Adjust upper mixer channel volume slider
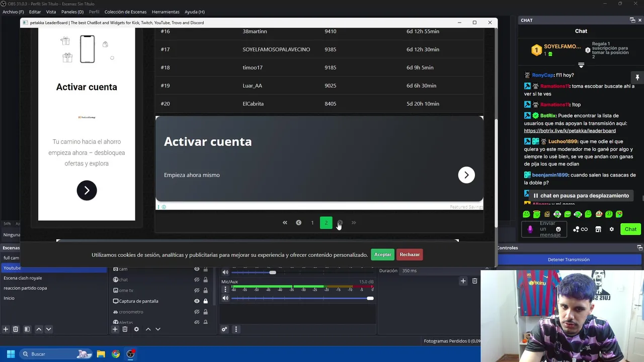The height and width of the screenshot is (362, 644). pyautogui.click(x=272, y=273)
